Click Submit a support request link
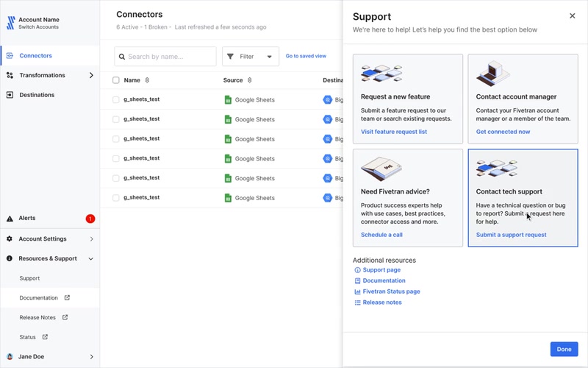Viewport: 588px width, 368px height. 511,235
